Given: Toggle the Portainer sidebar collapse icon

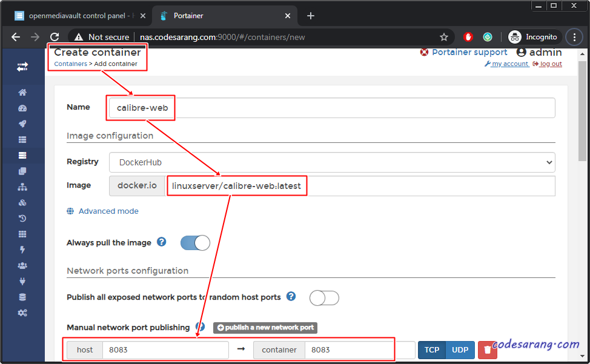Looking at the screenshot, I should tap(22, 67).
